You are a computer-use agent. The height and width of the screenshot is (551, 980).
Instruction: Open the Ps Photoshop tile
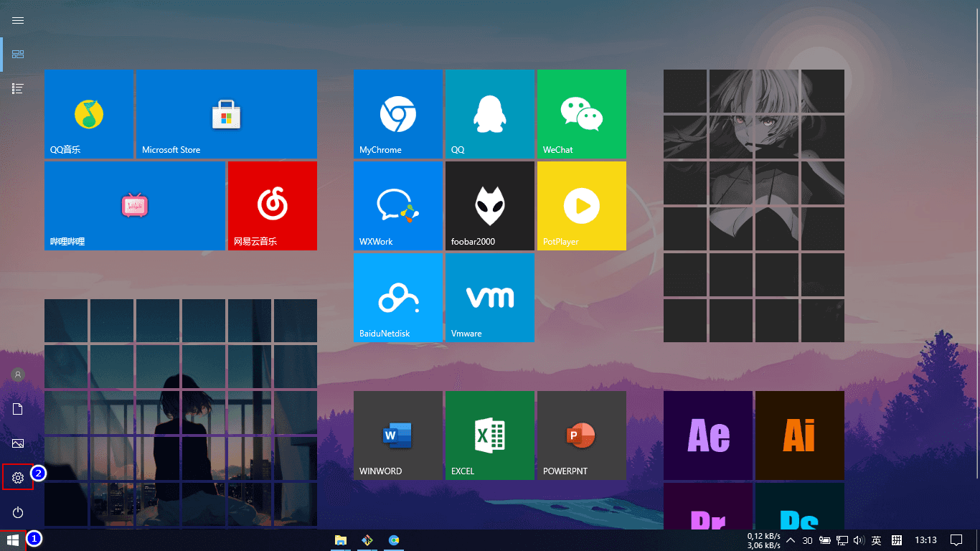(x=800, y=506)
